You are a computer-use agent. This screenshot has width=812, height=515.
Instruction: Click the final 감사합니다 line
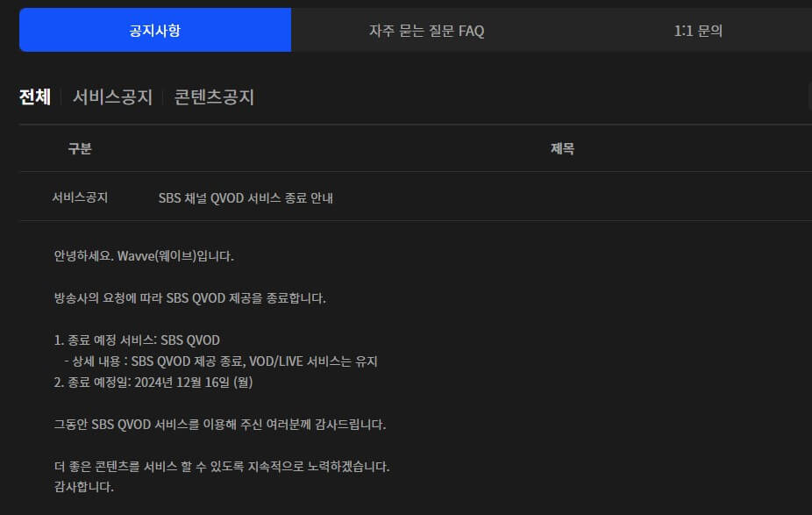[x=82, y=486]
